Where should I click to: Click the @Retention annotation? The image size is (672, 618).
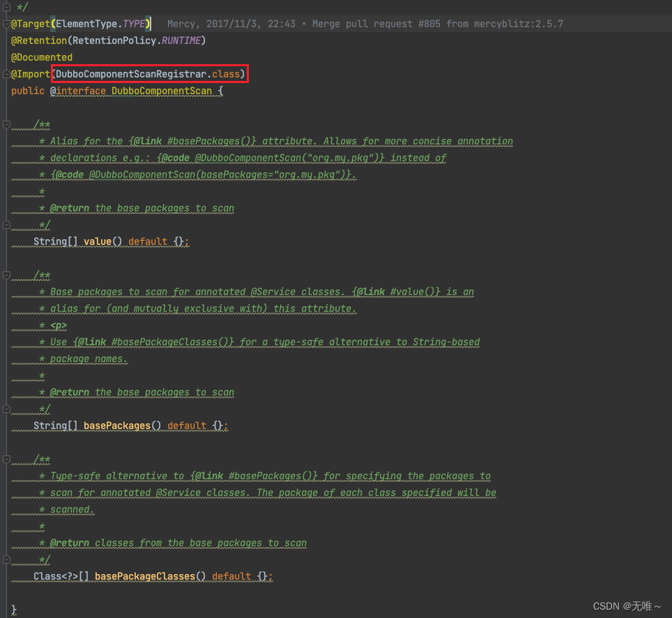click(x=39, y=40)
